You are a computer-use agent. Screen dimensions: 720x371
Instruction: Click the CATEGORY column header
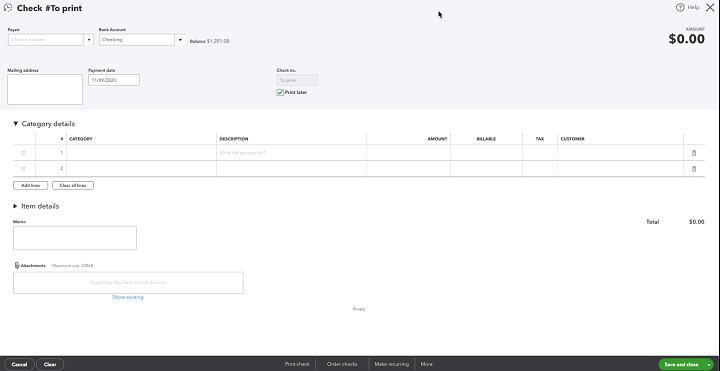[x=81, y=139]
